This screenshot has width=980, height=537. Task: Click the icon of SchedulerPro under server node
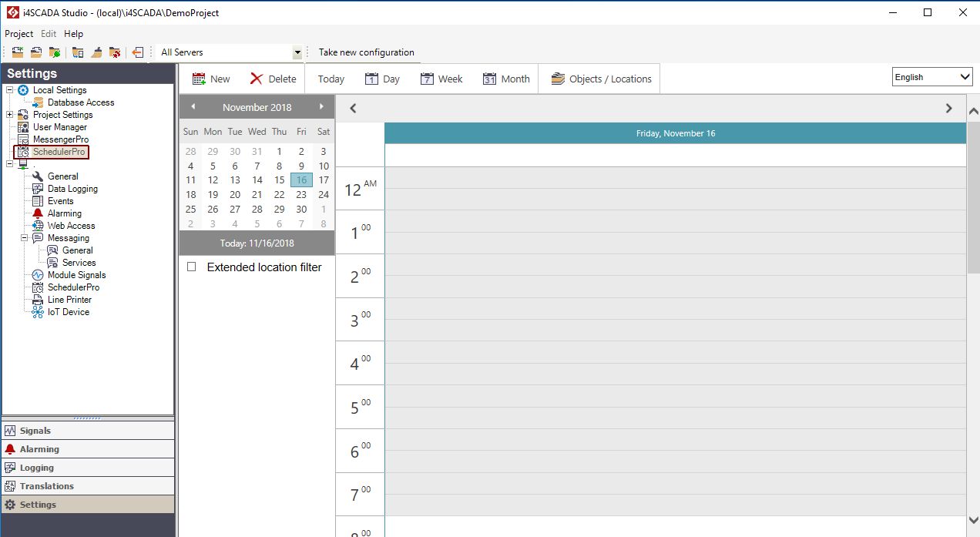coord(38,287)
